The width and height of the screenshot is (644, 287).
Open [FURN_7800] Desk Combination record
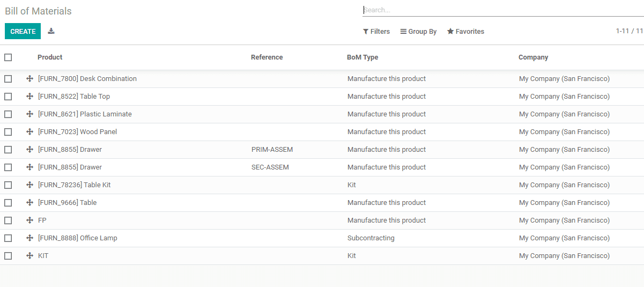click(x=87, y=79)
